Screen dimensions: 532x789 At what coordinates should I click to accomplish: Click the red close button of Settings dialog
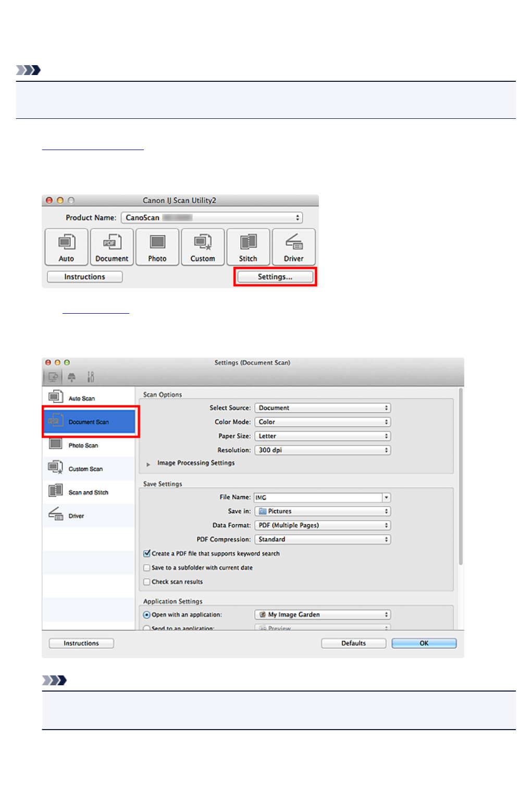[48, 363]
